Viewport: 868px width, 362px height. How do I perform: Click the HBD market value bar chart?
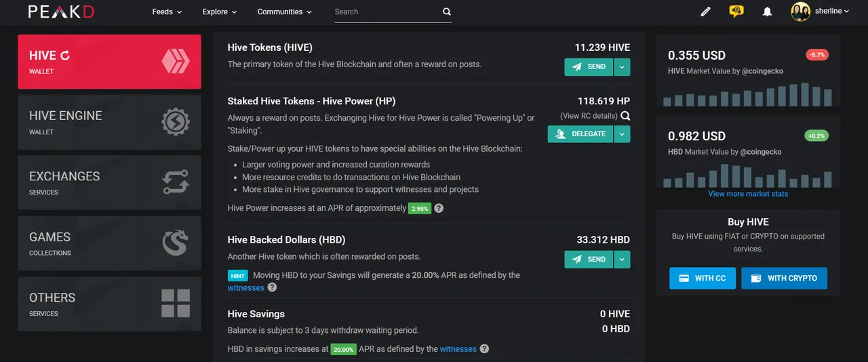[748, 175]
